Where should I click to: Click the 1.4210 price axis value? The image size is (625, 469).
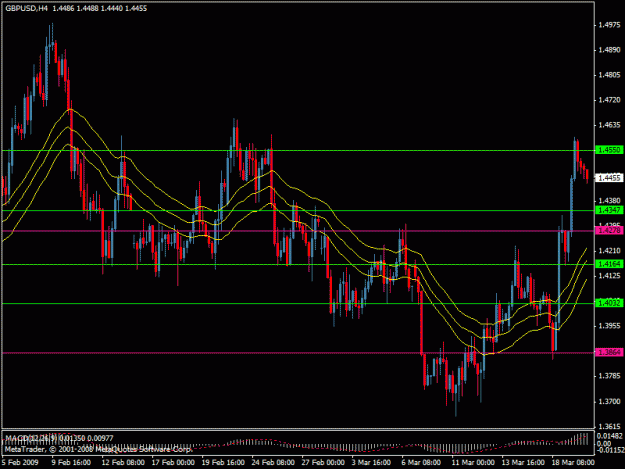click(609, 251)
